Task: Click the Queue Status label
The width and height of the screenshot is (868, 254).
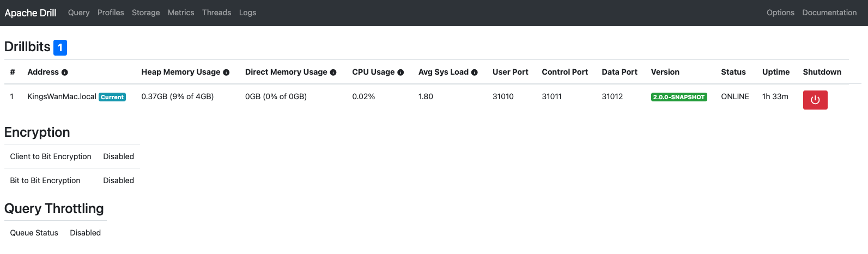Action: [34, 233]
